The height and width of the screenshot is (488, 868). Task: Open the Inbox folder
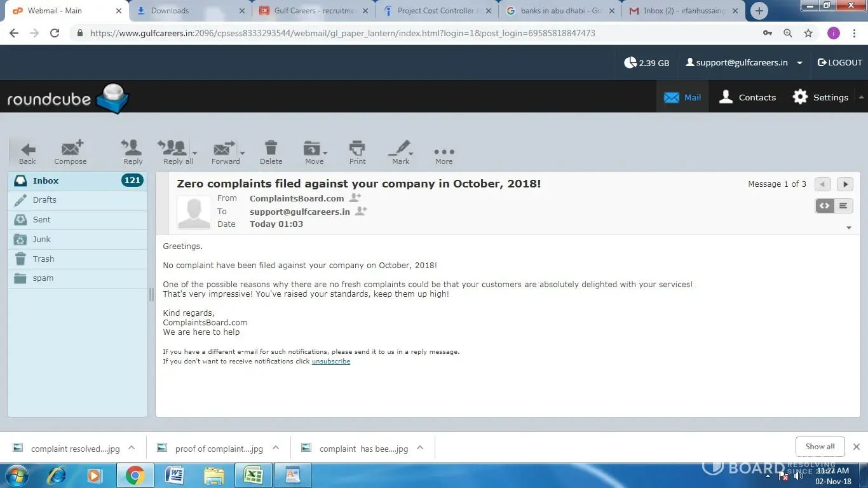[78, 180]
